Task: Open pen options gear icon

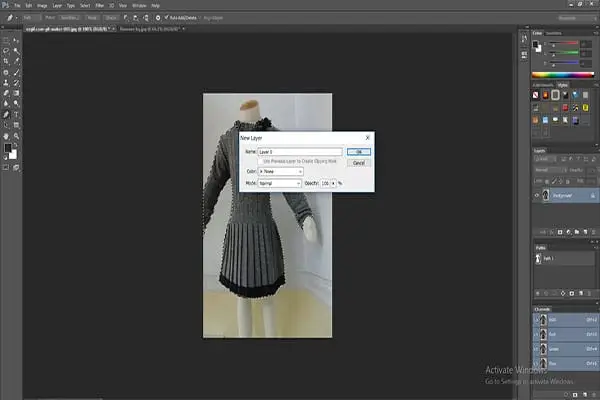Action: click(158, 18)
